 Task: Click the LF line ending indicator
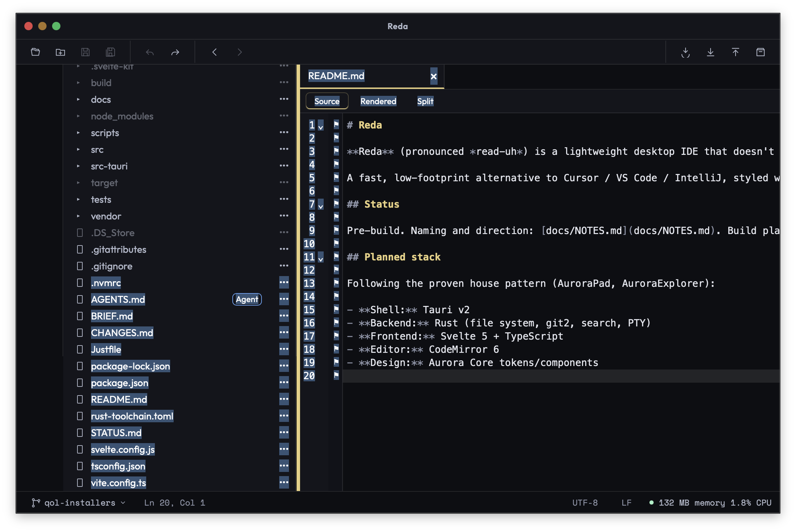point(626,503)
